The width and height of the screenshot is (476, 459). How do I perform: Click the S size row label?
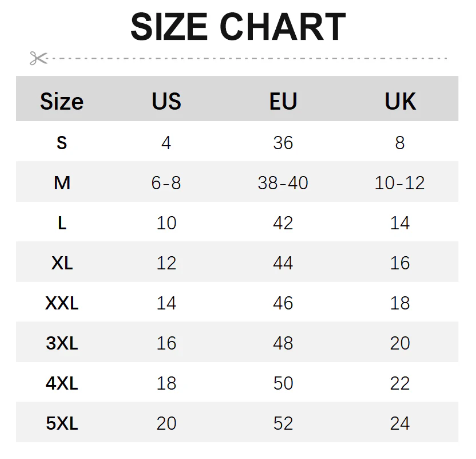coord(62,143)
